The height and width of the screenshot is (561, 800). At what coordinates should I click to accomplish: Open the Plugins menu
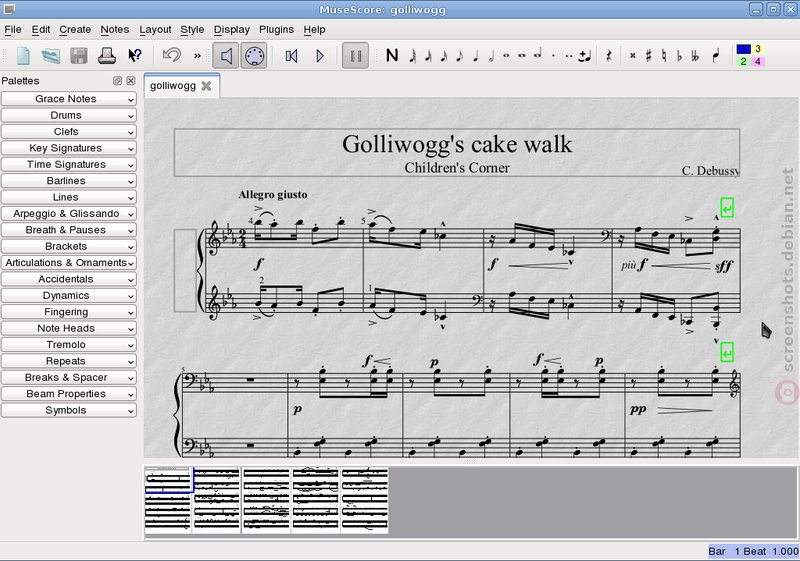click(x=277, y=30)
